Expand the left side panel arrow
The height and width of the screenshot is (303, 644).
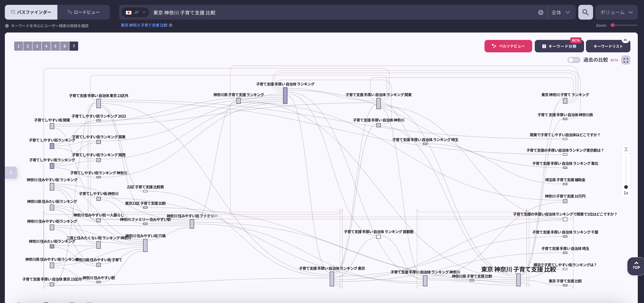click(11, 173)
